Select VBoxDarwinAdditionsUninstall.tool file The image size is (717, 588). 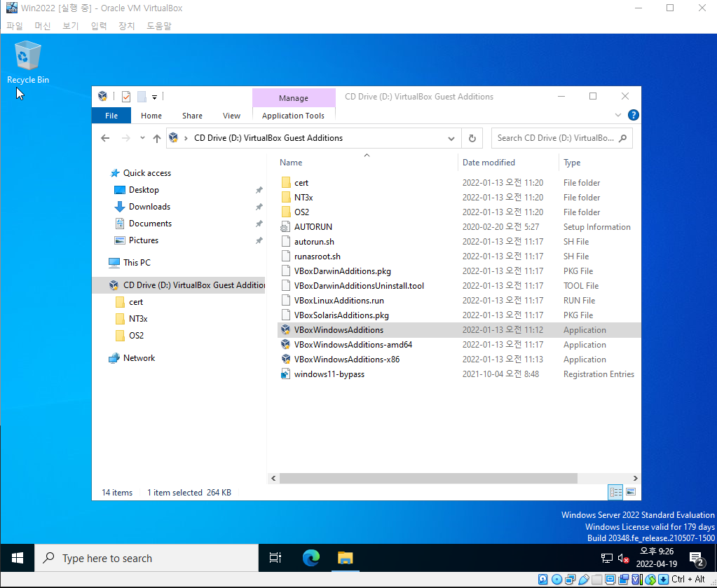[359, 286]
